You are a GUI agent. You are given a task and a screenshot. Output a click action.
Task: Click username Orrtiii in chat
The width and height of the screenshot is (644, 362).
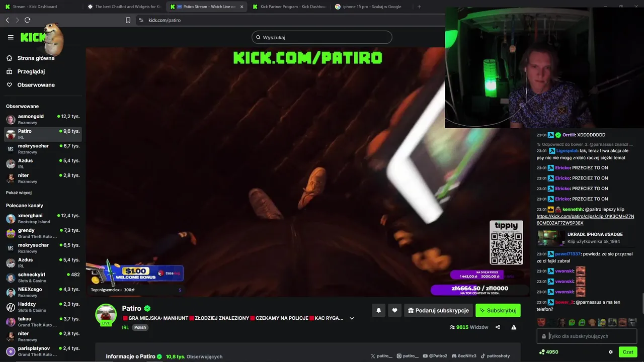[569, 135]
